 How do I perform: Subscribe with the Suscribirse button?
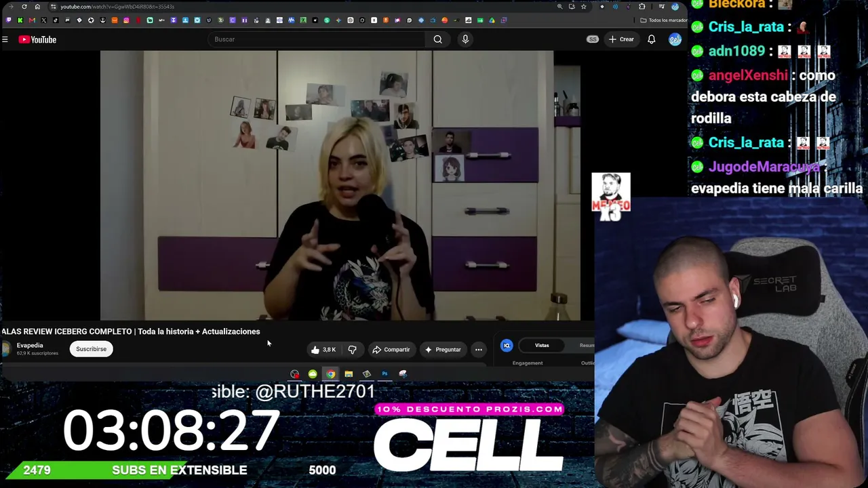coord(91,349)
